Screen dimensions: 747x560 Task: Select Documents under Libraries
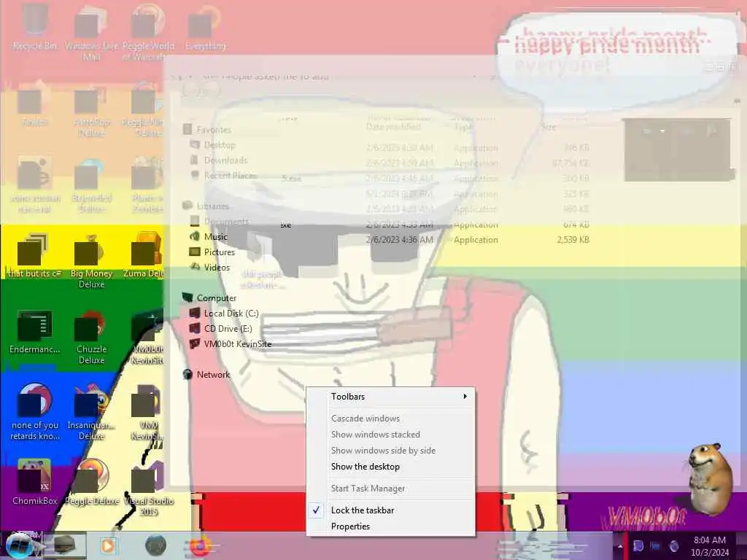click(x=220, y=222)
